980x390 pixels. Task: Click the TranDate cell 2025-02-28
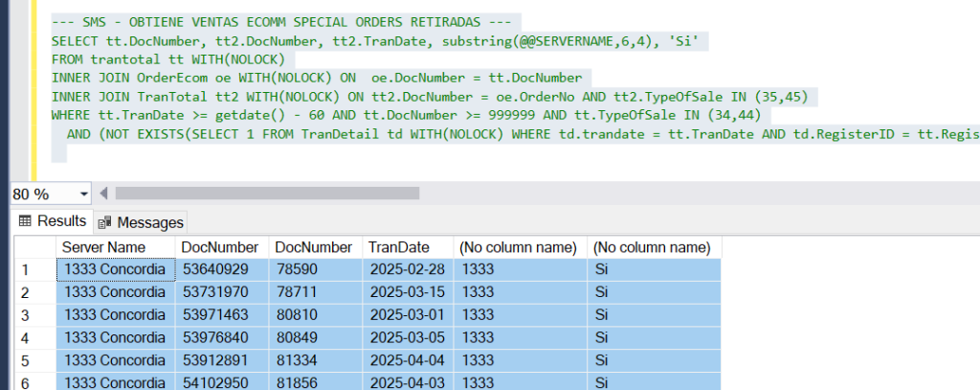408,270
